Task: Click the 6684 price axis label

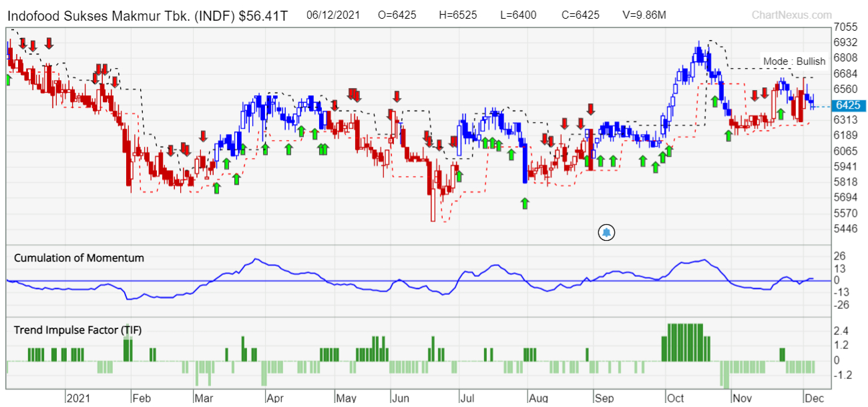Action: coord(845,73)
